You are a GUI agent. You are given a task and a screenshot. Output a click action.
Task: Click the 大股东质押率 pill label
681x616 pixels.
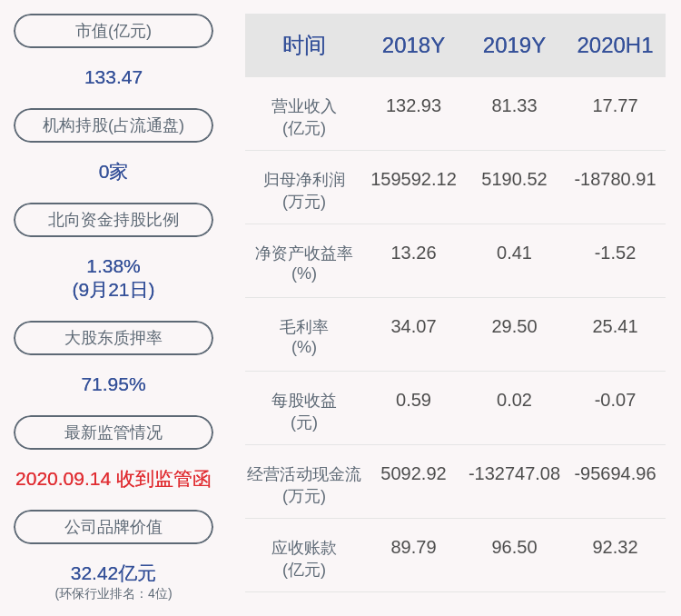tap(113, 338)
